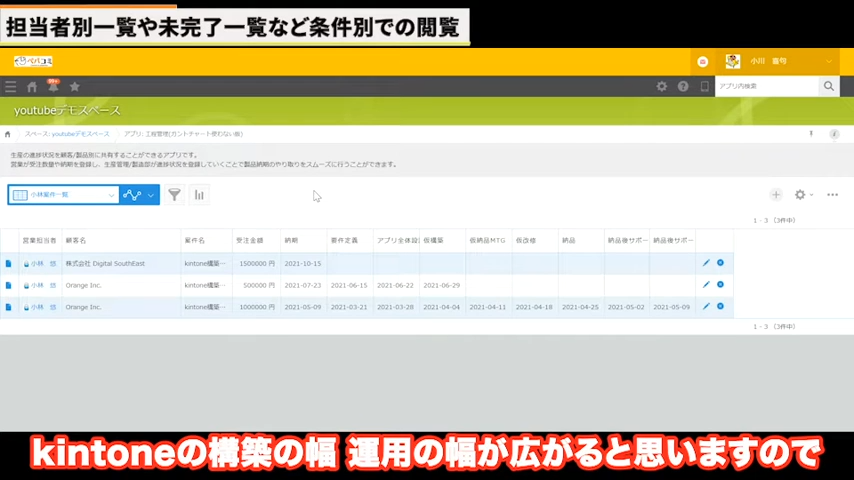This screenshot has height=480, width=854.
Task: Open app info icon at breadcrumb right
Action: [x=834, y=134]
